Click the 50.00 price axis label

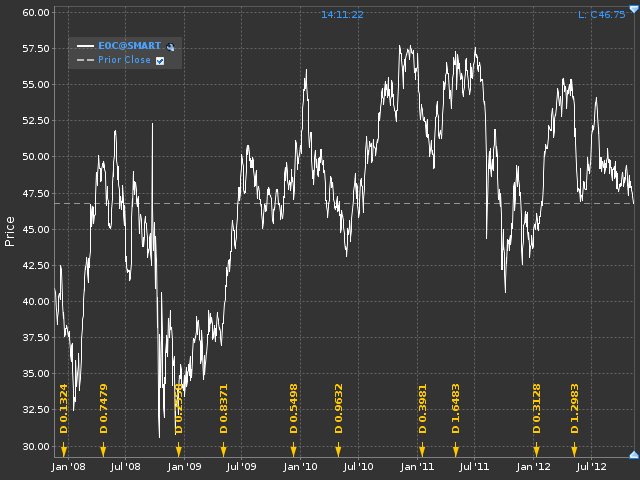pos(36,157)
